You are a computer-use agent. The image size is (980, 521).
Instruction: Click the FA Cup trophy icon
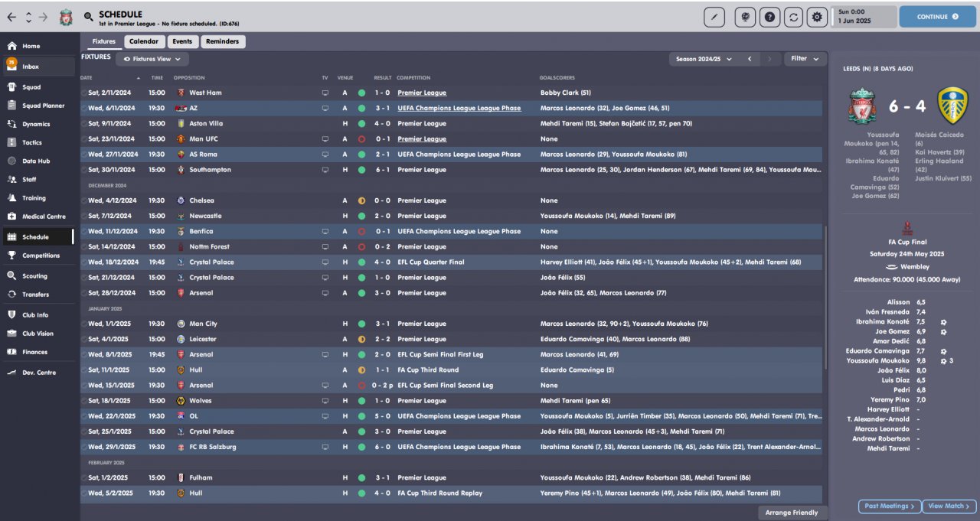[x=907, y=228]
